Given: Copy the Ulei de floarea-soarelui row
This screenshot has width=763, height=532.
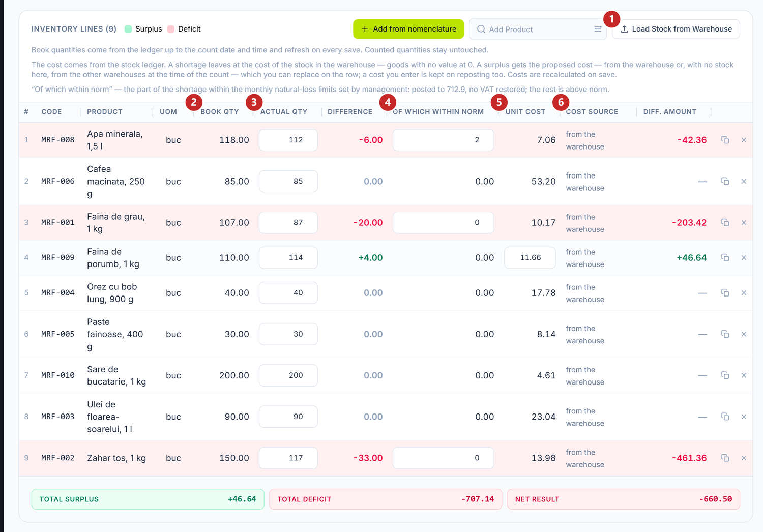Looking at the screenshot, I should [725, 416].
